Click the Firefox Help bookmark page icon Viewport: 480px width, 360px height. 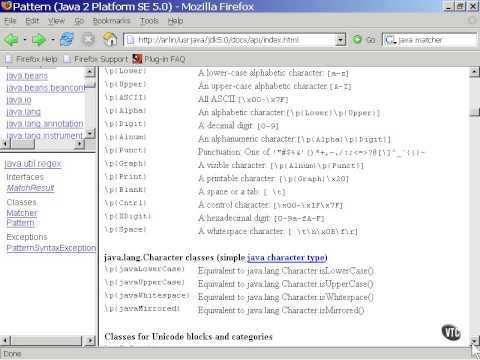coord(9,59)
